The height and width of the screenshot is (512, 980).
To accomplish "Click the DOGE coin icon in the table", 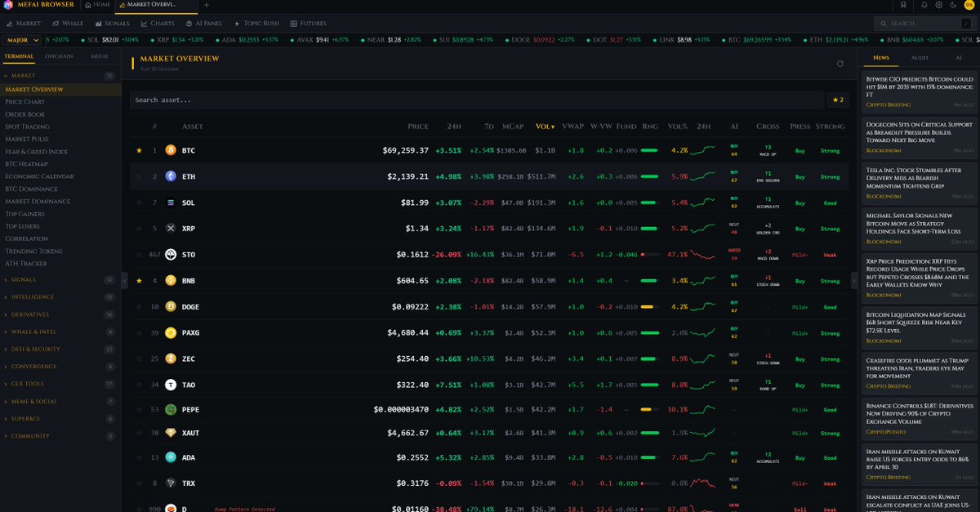I will [171, 307].
